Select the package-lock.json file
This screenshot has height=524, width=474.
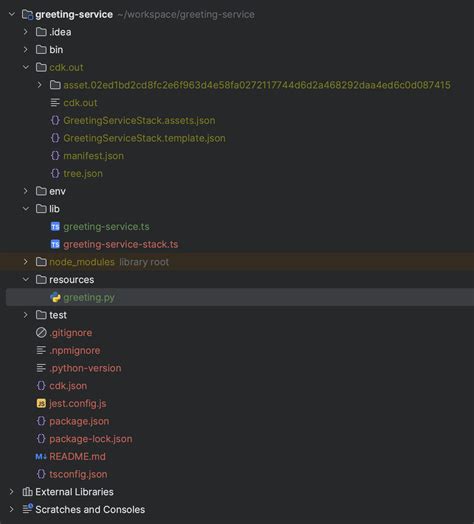pos(91,439)
